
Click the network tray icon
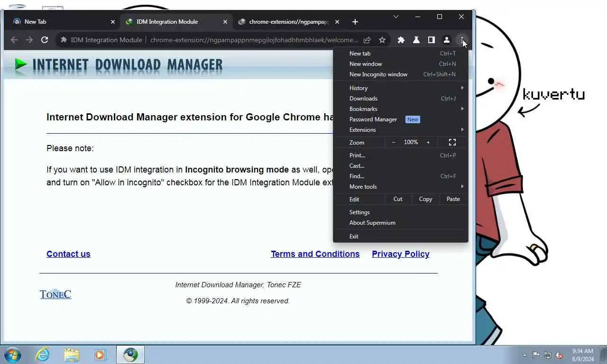coord(548,355)
